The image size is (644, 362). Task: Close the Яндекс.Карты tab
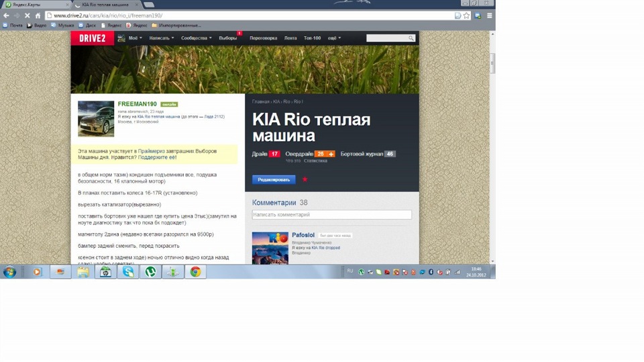click(67, 5)
